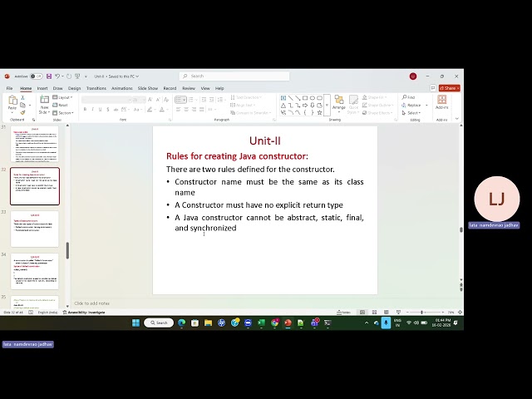Viewport: 532px width, 399px height.
Task: Open the Insert ribbon tab
Action: coord(42,88)
